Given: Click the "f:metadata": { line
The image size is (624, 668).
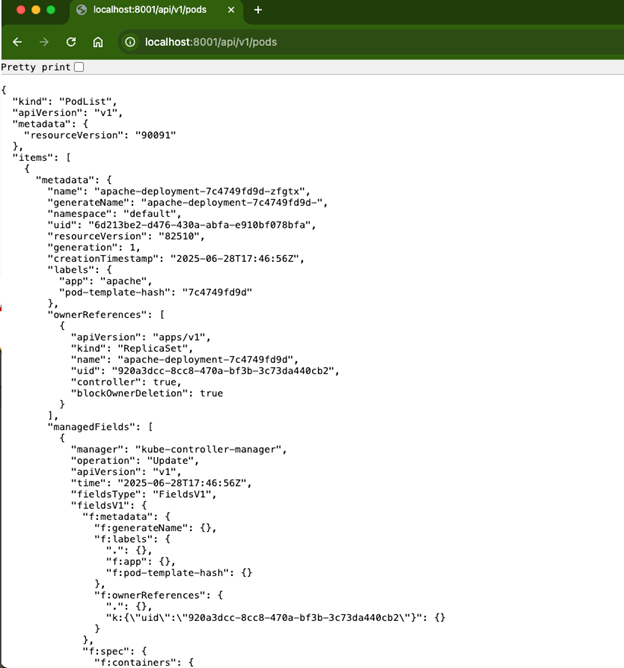Looking at the screenshot, I should (x=126, y=516).
